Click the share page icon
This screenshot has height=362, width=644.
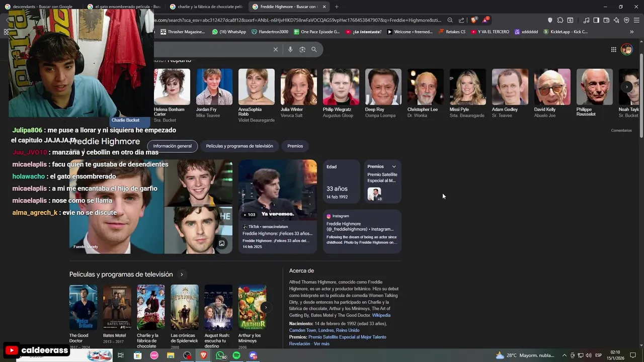(x=461, y=20)
